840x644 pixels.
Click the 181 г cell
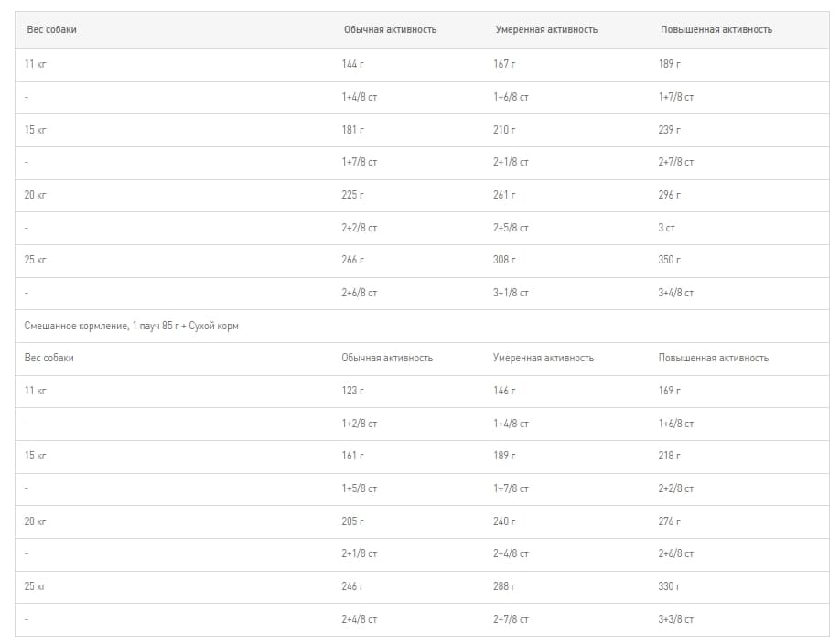click(352, 130)
